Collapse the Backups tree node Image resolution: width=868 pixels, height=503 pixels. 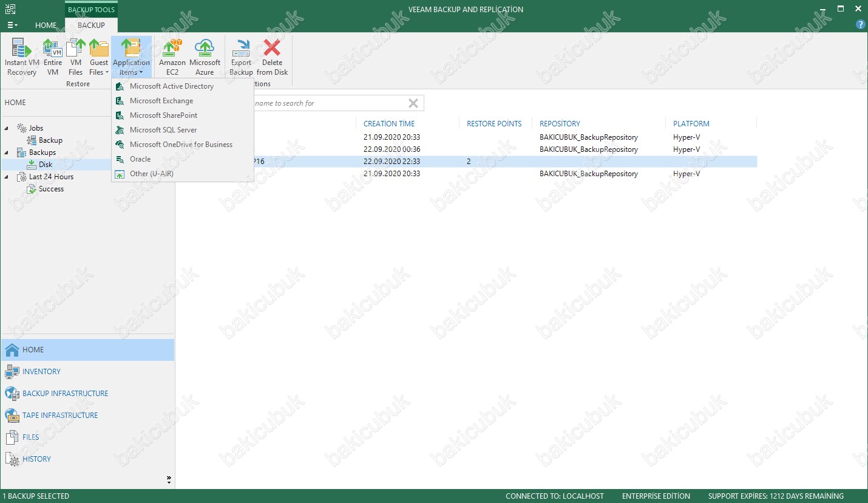point(7,152)
